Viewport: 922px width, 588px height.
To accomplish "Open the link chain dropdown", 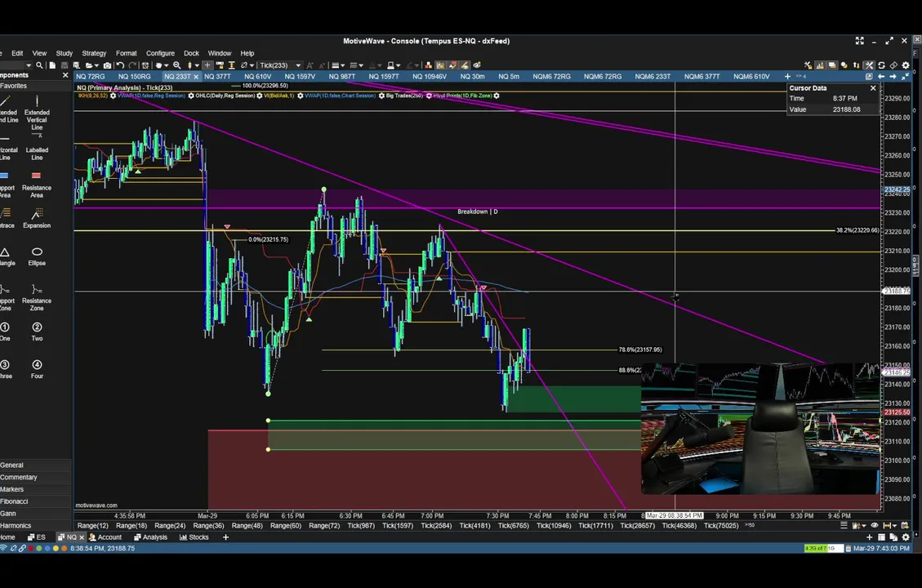I will point(252,65).
